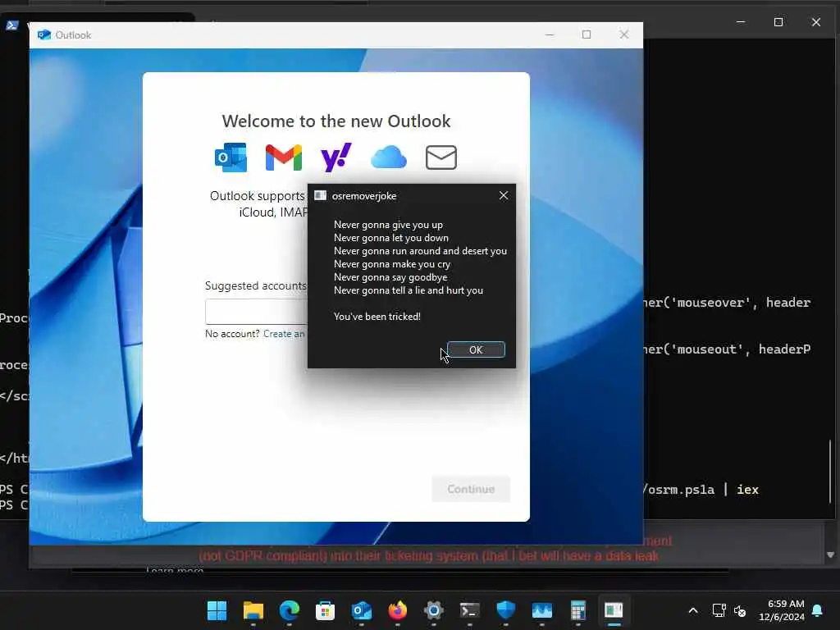
Task: Click OK in the osremoverjoke dialog
Action: (x=476, y=349)
